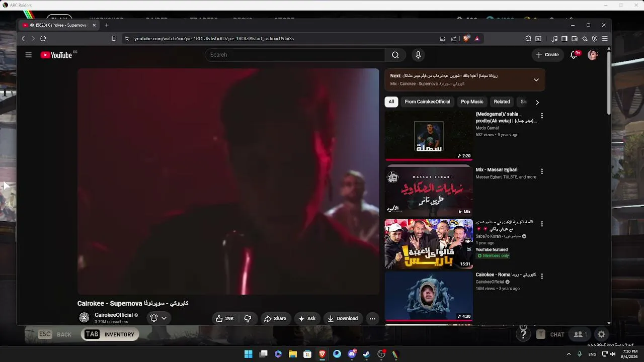Open more actions menu under the video
Image resolution: width=644 pixels, height=362 pixels.
click(372, 318)
